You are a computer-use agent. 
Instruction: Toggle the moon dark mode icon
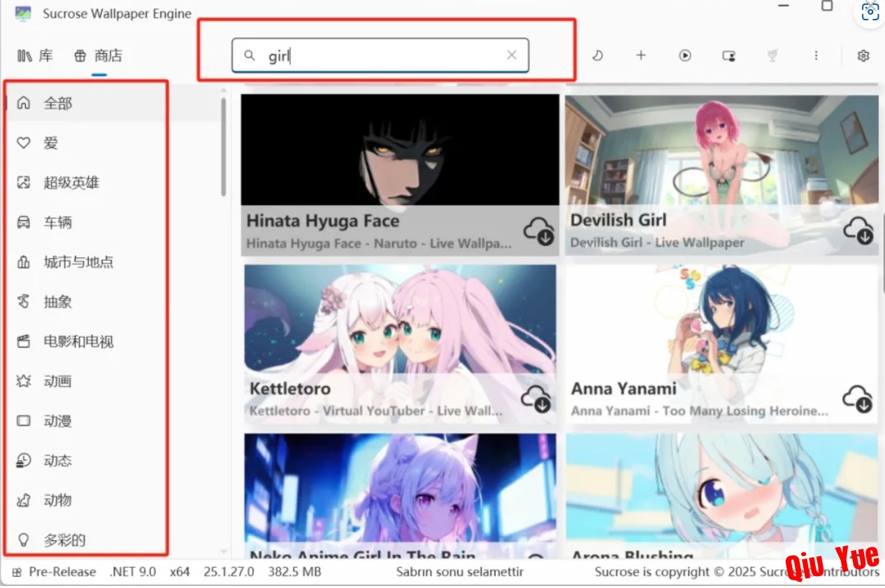(597, 55)
